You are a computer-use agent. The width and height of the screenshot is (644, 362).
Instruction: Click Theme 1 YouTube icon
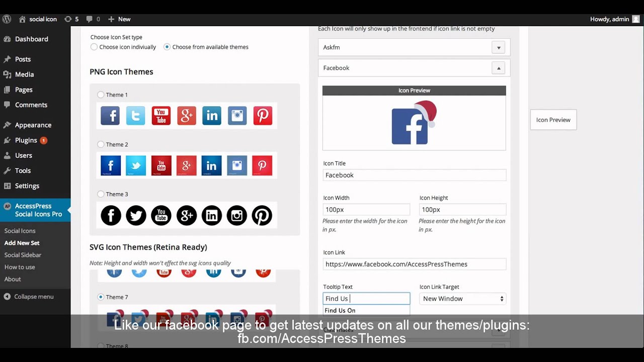[x=161, y=116]
